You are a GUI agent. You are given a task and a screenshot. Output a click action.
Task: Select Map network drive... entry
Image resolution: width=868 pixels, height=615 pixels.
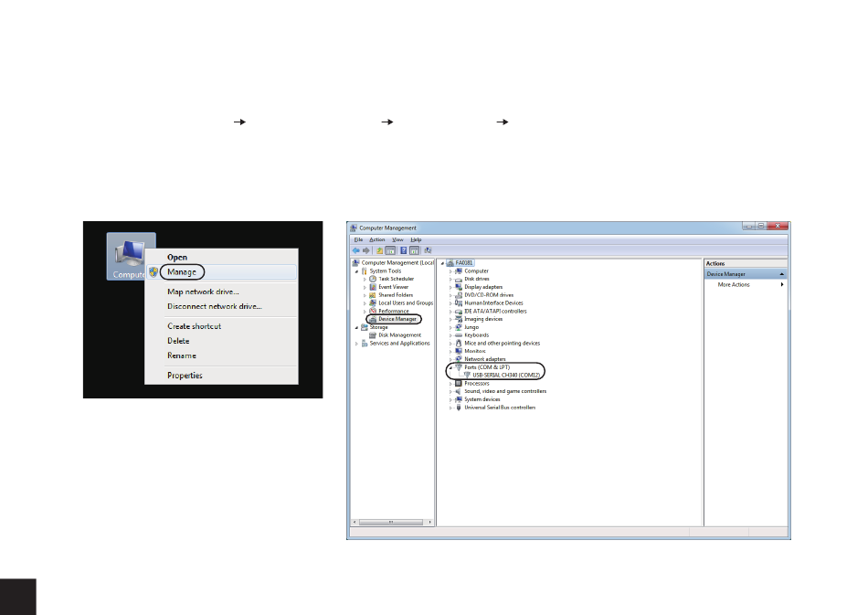point(221,292)
